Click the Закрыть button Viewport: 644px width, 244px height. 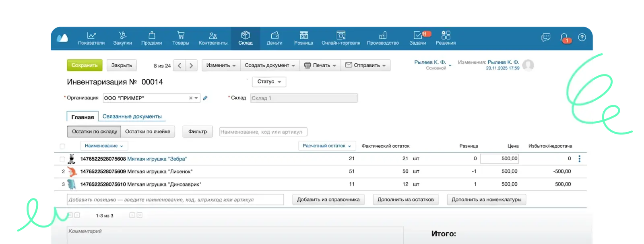point(122,65)
